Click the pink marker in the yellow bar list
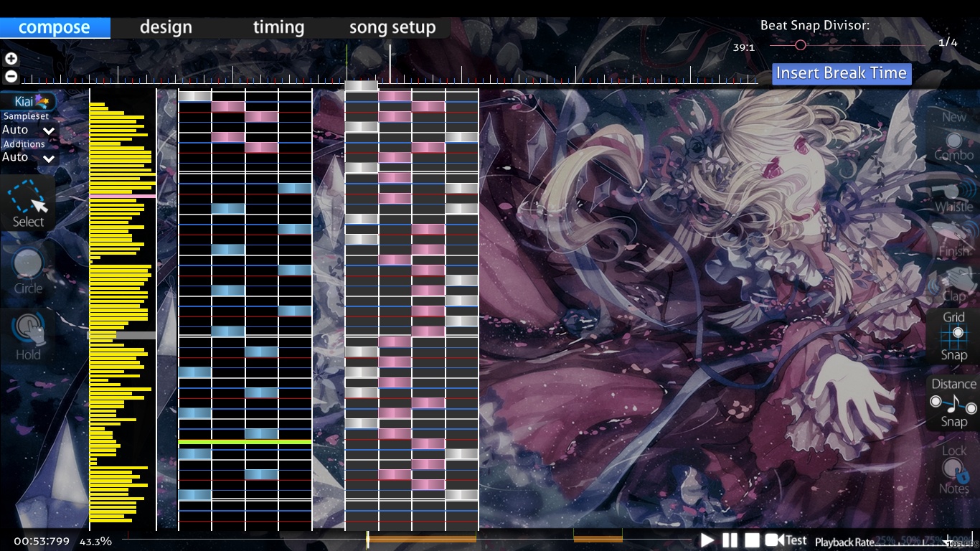 point(123,196)
